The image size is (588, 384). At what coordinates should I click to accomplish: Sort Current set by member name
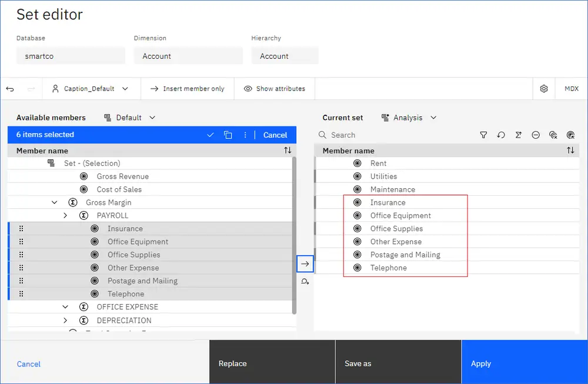(570, 151)
